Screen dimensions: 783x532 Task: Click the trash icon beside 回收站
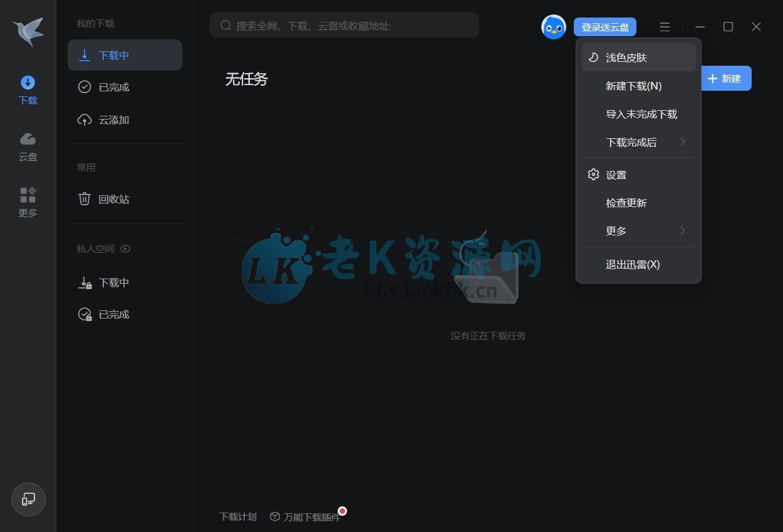pyautogui.click(x=85, y=199)
